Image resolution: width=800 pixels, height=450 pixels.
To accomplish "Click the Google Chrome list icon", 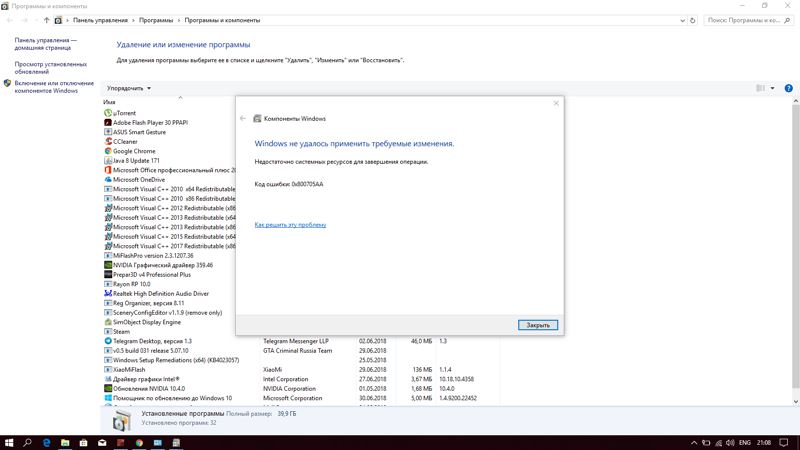I will pyautogui.click(x=108, y=151).
